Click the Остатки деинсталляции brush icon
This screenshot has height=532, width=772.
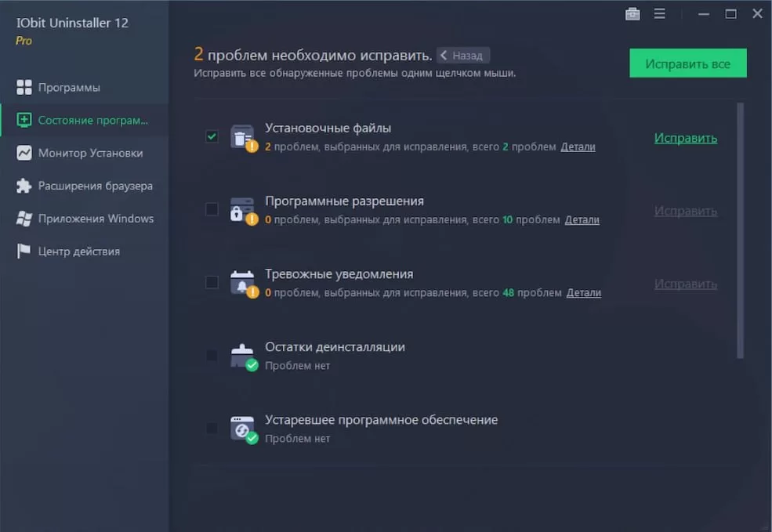click(x=243, y=356)
